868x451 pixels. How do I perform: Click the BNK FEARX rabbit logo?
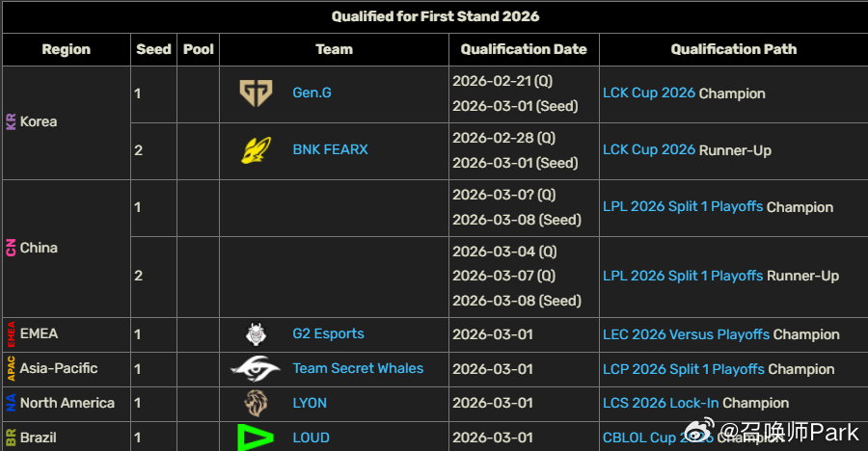(256, 150)
